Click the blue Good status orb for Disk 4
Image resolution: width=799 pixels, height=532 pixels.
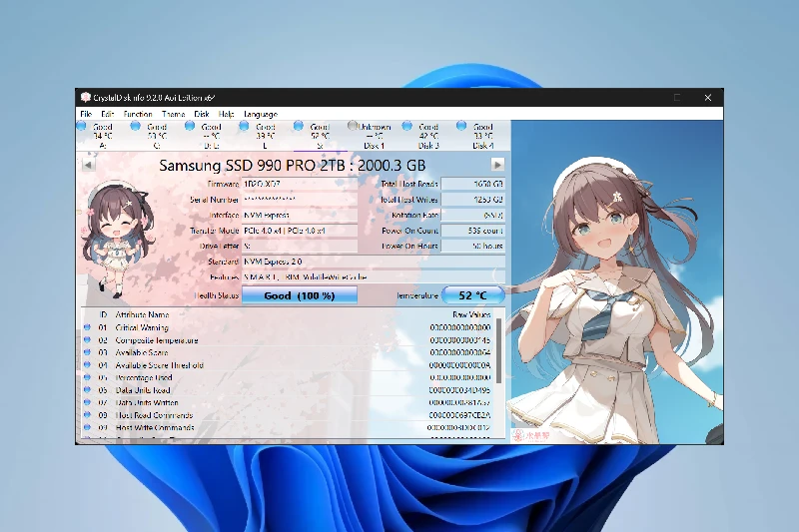pyautogui.click(x=461, y=125)
